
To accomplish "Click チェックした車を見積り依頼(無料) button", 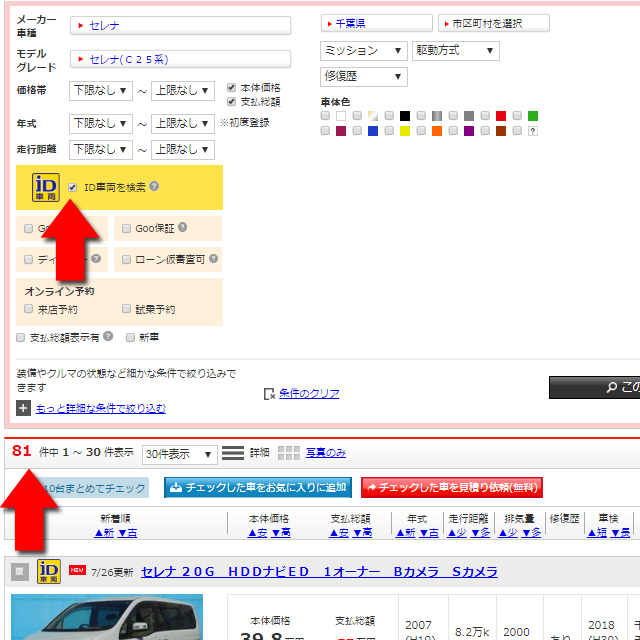I will click(x=452, y=488).
